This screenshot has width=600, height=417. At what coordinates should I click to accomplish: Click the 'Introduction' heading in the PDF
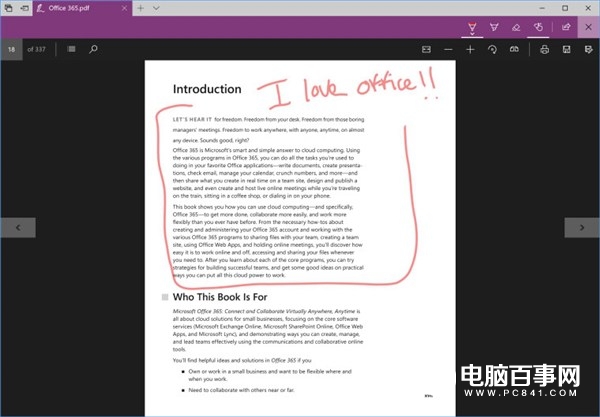click(x=207, y=89)
